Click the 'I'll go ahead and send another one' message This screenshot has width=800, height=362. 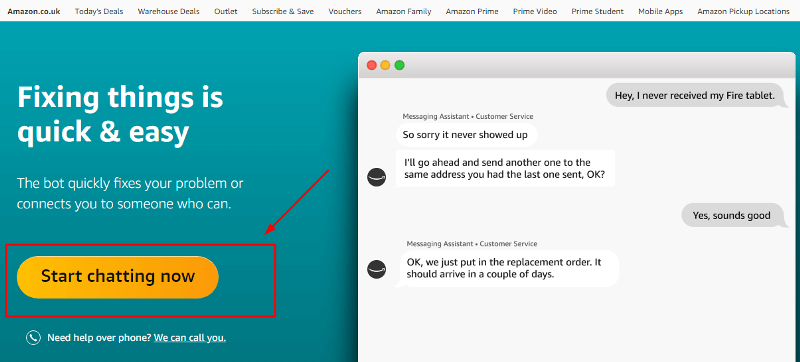pyautogui.click(x=505, y=169)
